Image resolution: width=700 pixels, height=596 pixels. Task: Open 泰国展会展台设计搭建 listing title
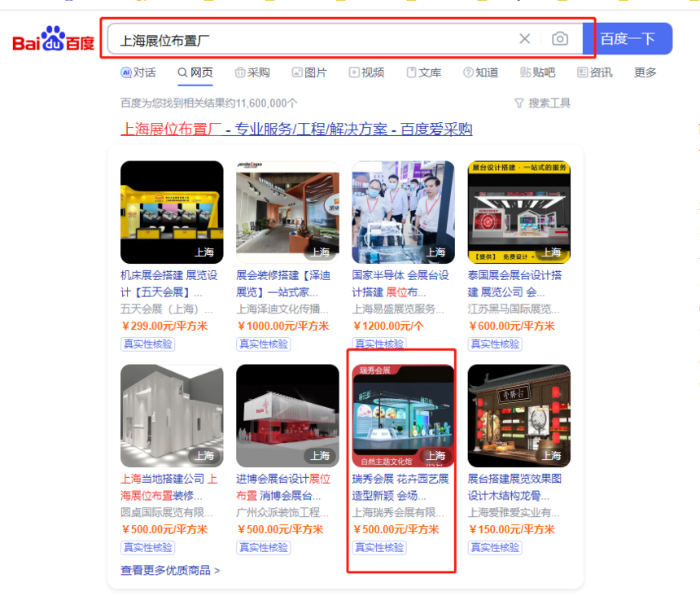(514, 283)
